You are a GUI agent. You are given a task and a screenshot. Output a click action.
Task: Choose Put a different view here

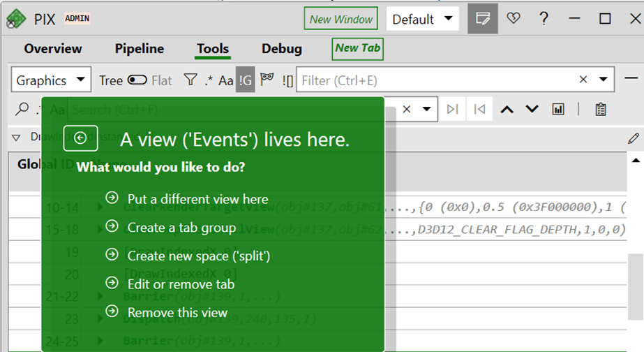point(187,199)
